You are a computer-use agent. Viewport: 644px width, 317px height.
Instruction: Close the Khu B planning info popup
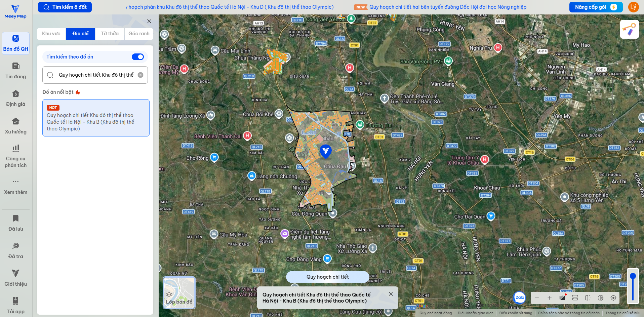coord(391,294)
